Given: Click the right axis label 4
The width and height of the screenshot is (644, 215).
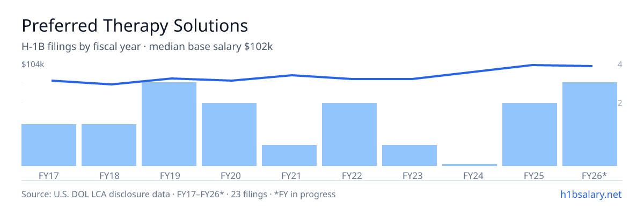Looking at the screenshot, I should pyautogui.click(x=620, y=64).
